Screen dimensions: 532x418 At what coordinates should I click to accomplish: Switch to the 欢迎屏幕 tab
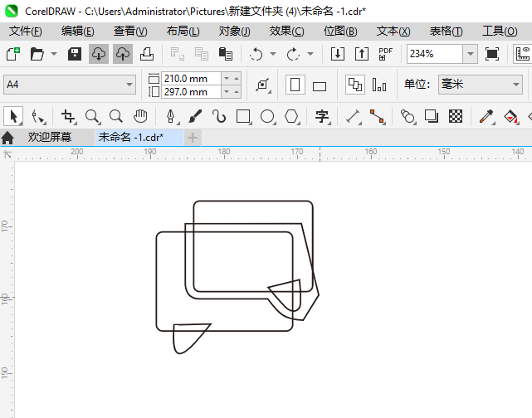[50, 138]
